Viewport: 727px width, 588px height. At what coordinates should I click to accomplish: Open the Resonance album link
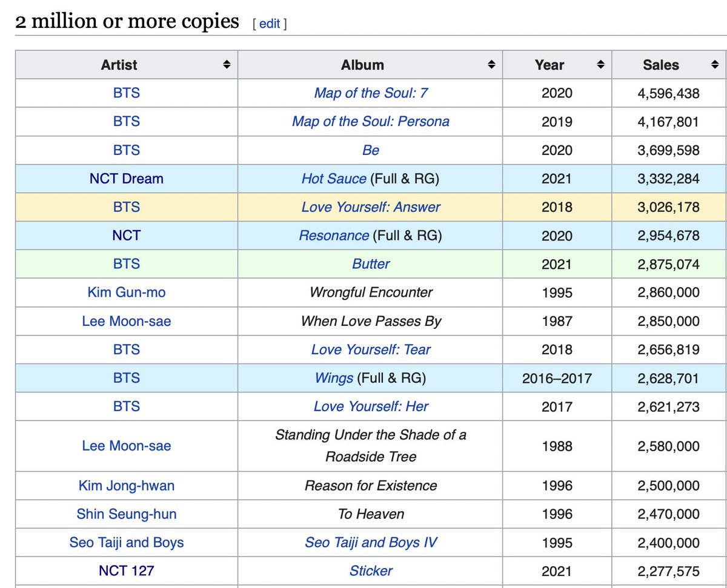(x=334, y=236)
